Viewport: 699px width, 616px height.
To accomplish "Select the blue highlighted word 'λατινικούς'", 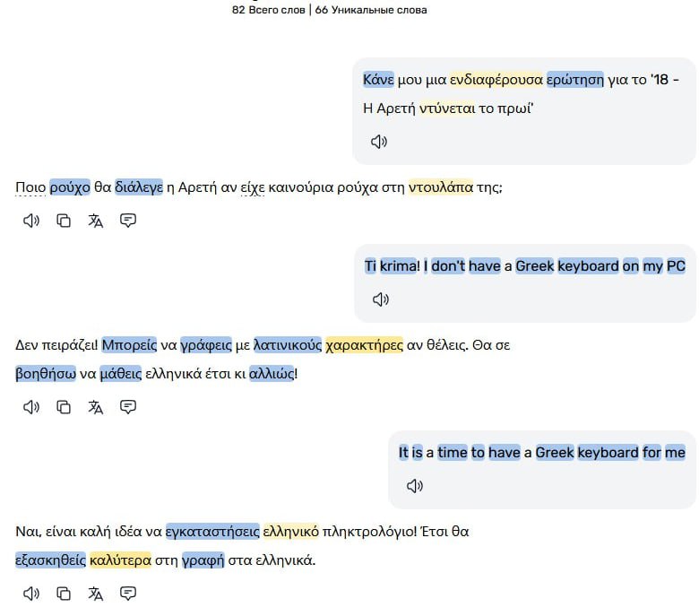I will (x=287, y=345).
